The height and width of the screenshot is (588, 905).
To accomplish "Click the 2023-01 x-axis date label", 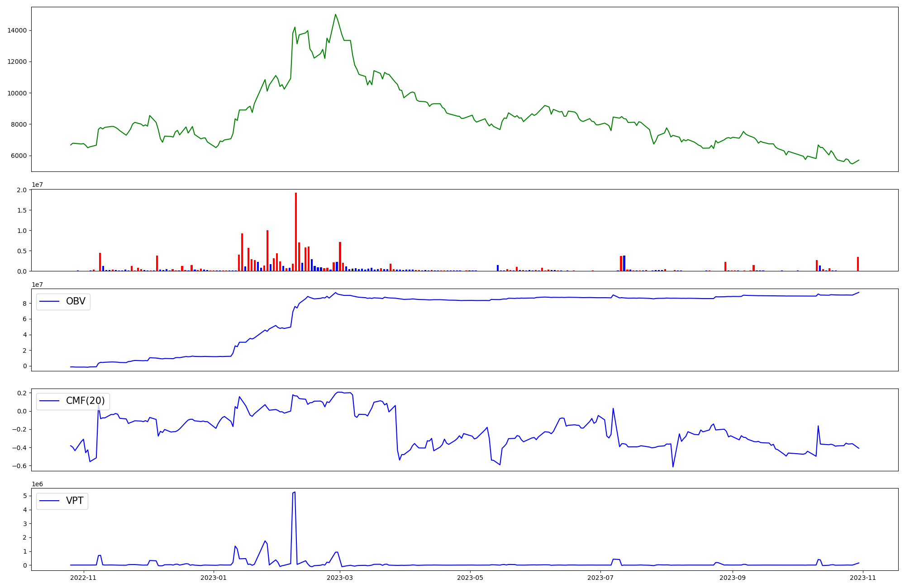I will coord(214,578).
